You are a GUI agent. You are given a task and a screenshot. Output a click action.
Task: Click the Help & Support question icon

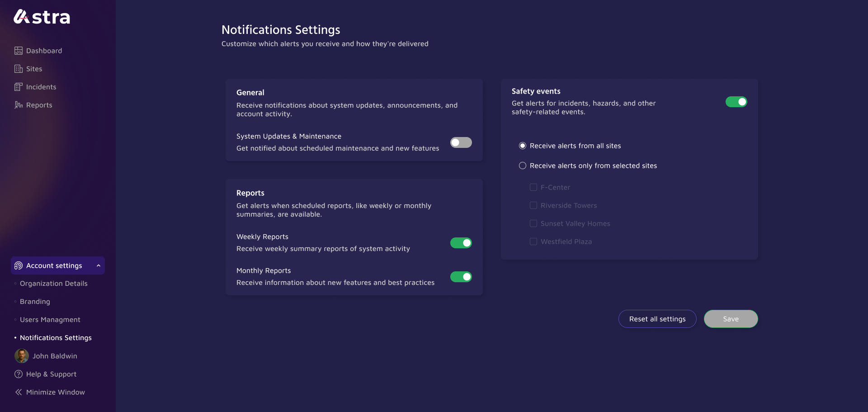pyautogui.click(x=19, y=374)
